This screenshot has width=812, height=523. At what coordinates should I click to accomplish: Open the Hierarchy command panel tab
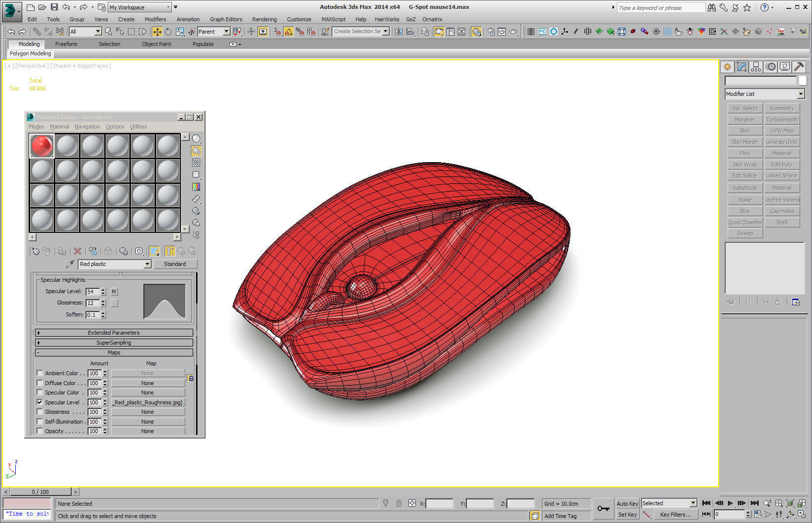[x=756, y=67]
